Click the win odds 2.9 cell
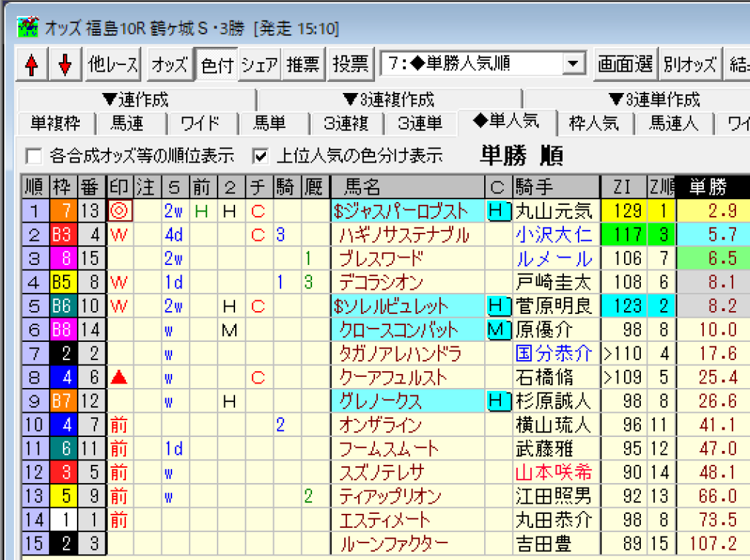The width and height of the screenshot is (750, 560). click(713, 211)
